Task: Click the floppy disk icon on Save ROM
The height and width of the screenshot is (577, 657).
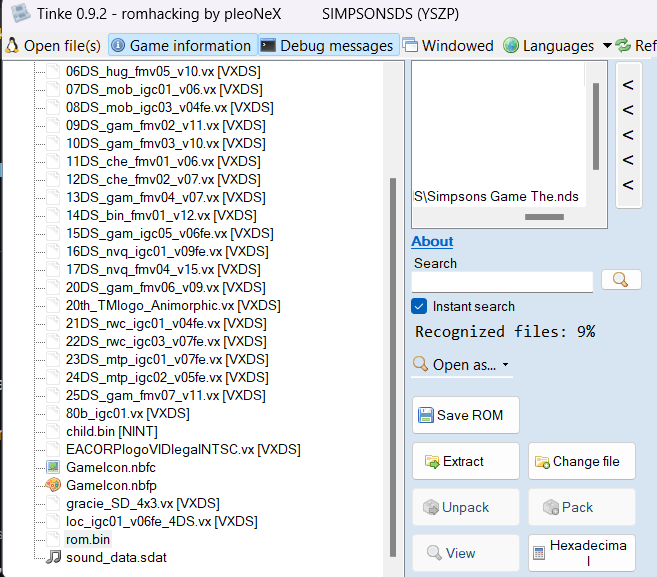Action: (x=426, y=415)
